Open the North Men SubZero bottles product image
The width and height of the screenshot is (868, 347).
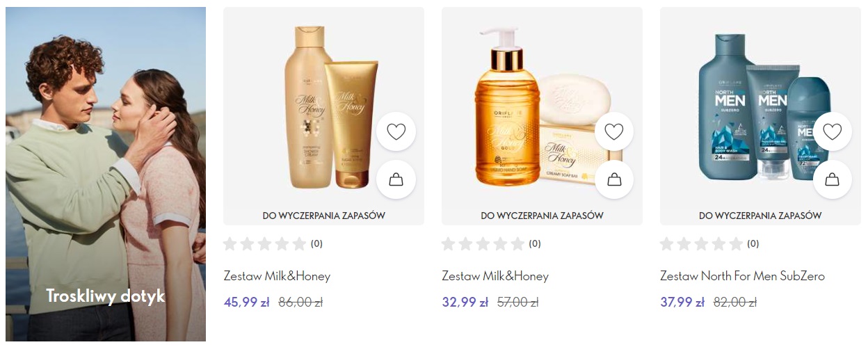pos(760,107)
